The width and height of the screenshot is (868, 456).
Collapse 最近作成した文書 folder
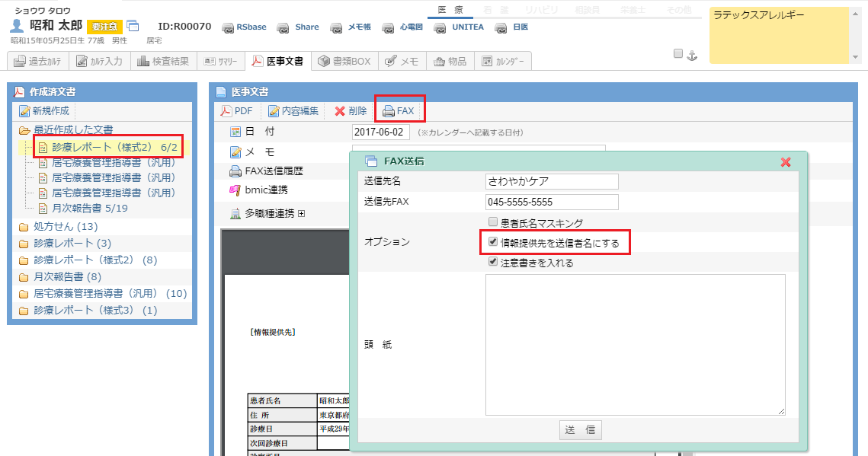click(66, 129)
